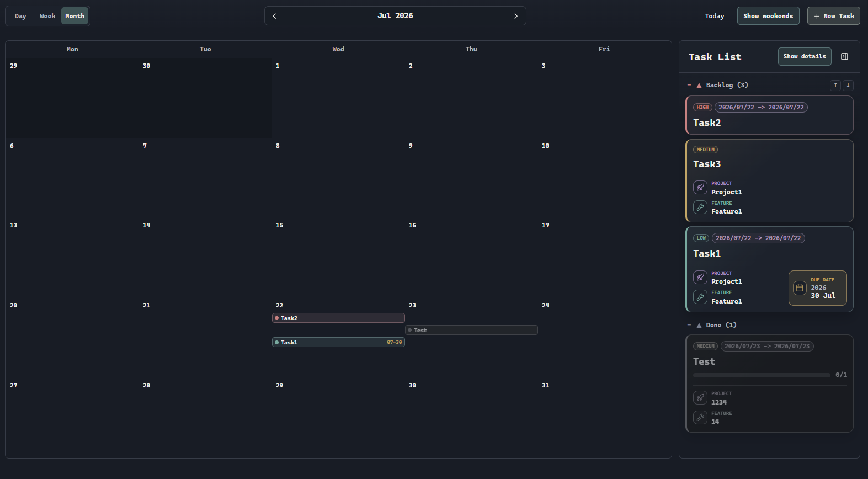
Task: Collapse the Backlog (3) group
Action: click(689, 85)
